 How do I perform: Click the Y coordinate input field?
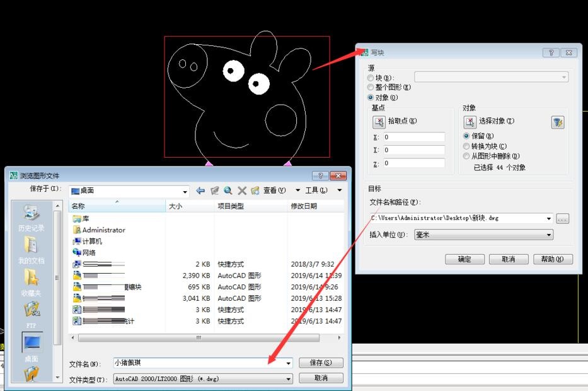414,149
